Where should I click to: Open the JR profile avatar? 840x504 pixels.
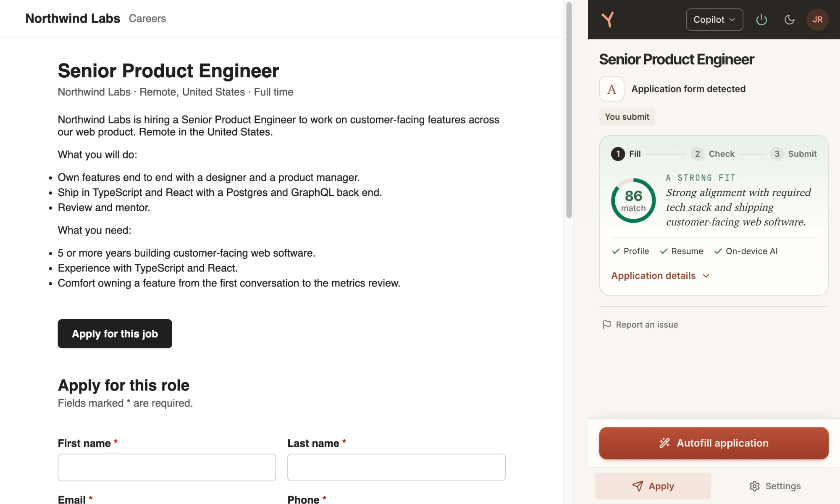(817, 19)
